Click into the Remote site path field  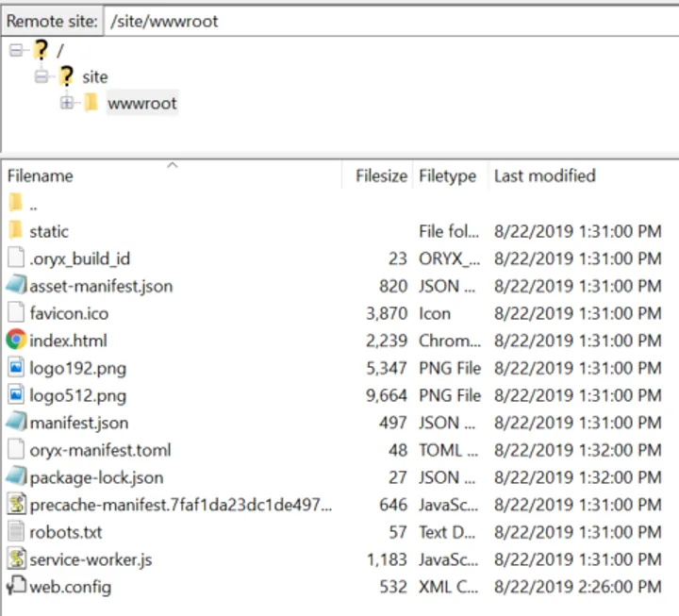[391, 21]
